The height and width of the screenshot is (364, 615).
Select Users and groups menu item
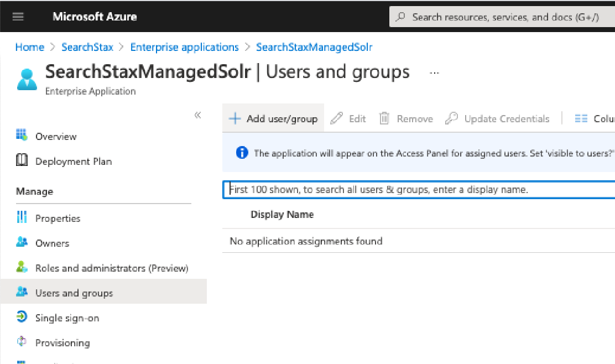[x=74, y=293]
